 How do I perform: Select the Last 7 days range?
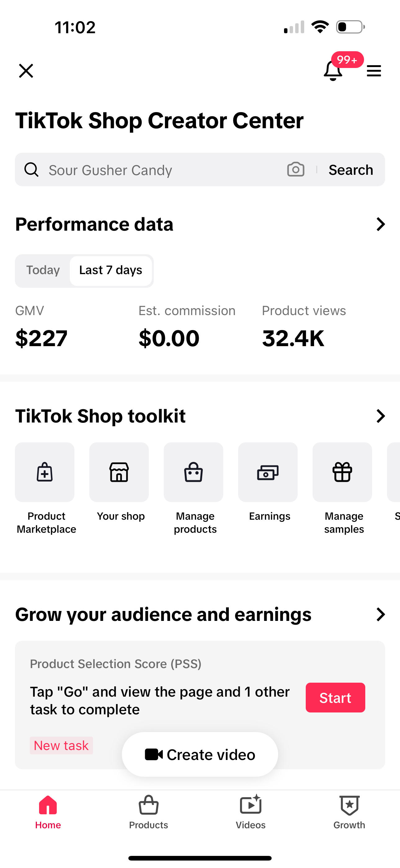pos(111,270)
